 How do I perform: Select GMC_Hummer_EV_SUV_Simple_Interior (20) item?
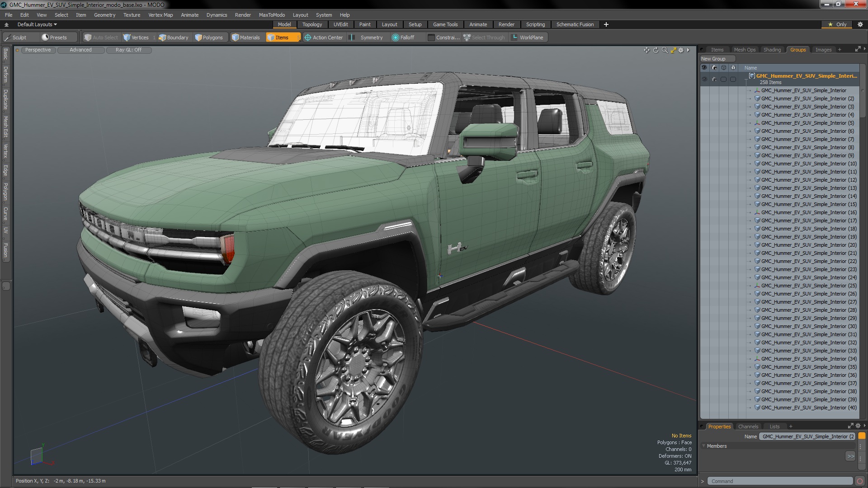tap(809, 245)
